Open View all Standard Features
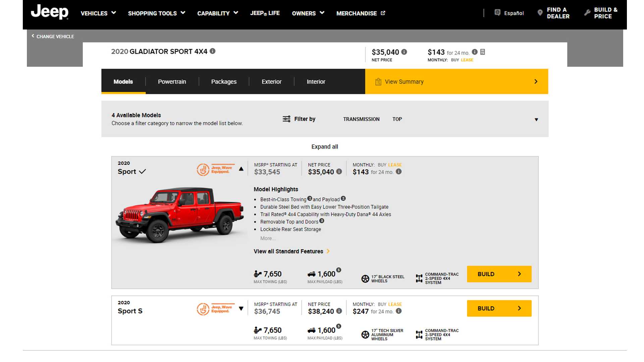Image resolution: width=644 pixels, height=362 pixels. point(292,251)
